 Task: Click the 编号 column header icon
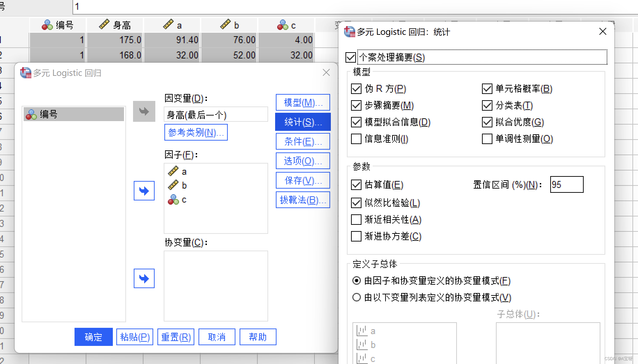[x=47, y=25]
